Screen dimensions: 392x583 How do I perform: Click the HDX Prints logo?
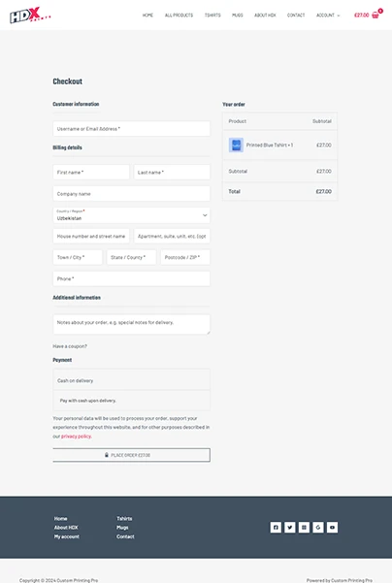[30, 15]
